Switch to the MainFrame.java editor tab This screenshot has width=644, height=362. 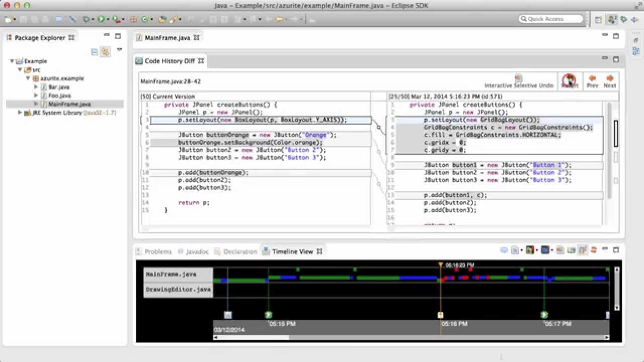click(x=168, y=38)
